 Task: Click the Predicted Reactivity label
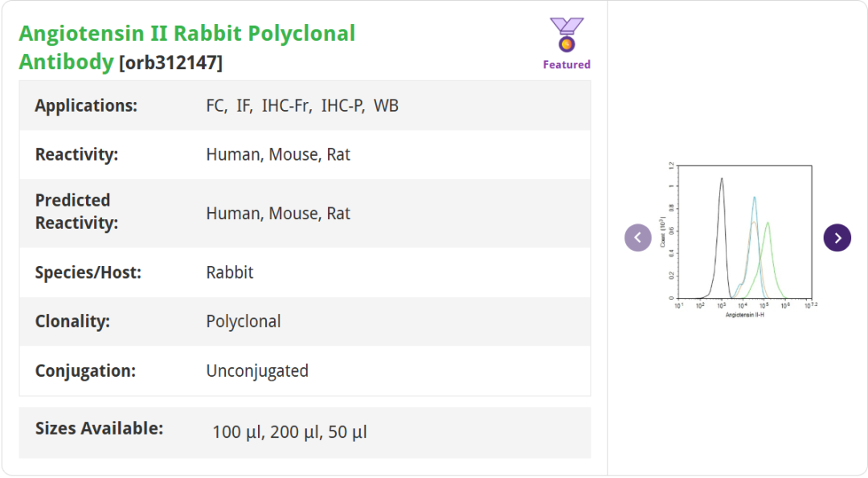point(76,211)
